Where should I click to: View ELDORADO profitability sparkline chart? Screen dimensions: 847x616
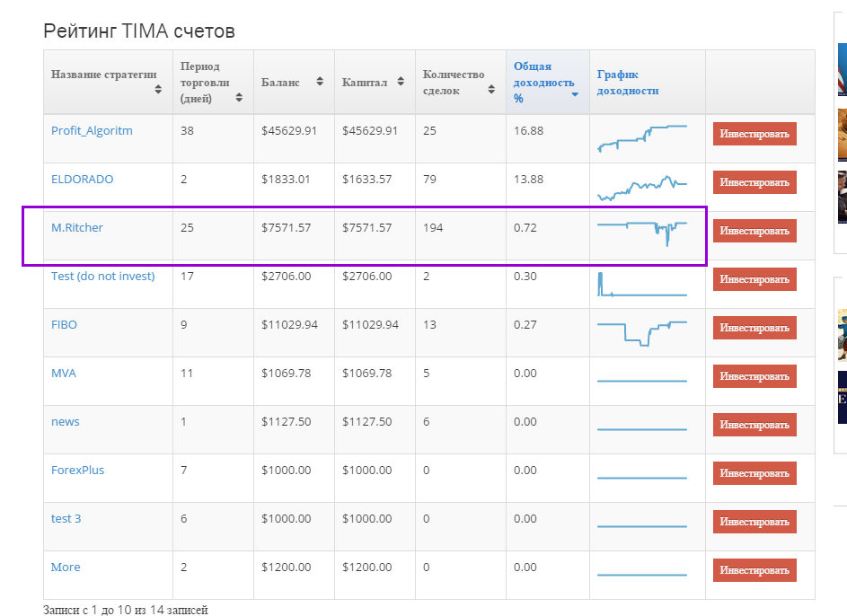(x=642, y=188)
